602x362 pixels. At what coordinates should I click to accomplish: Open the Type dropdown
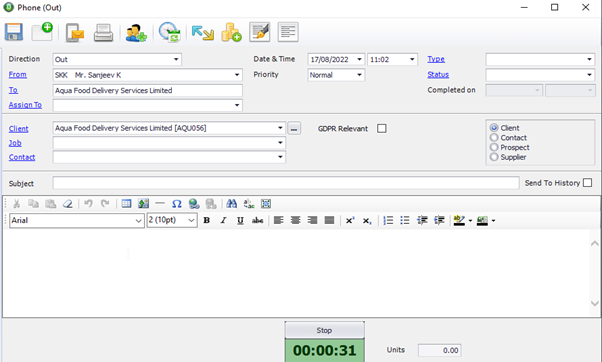click(589, 60)
